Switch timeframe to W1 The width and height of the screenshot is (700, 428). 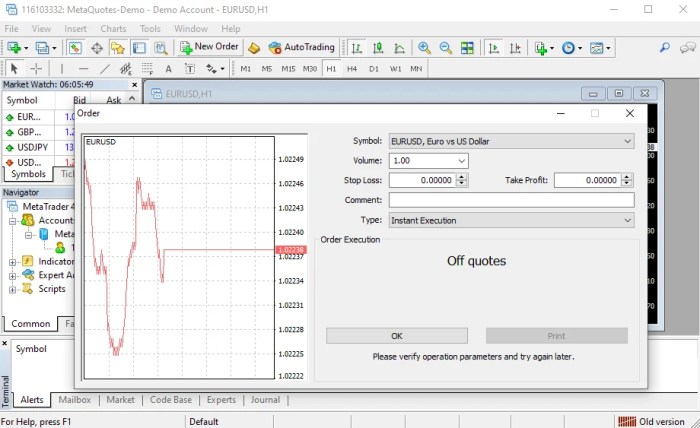(395, 69)
